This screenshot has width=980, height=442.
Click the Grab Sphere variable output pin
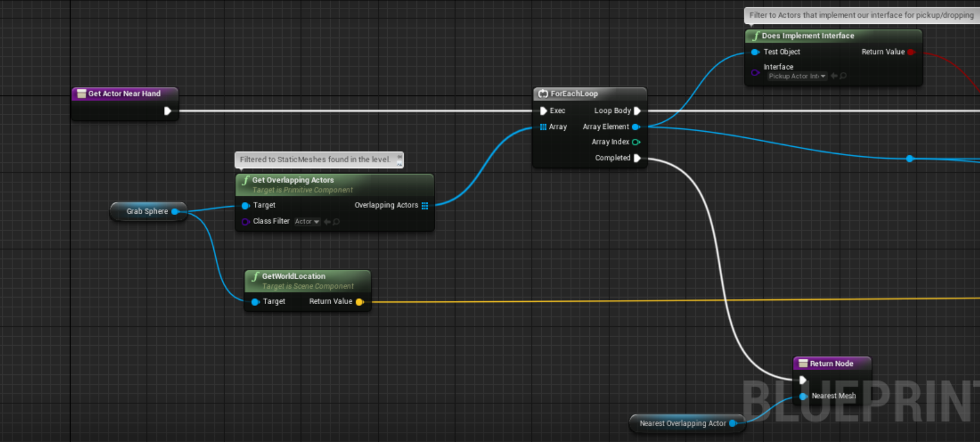click(x=175, y=211)
